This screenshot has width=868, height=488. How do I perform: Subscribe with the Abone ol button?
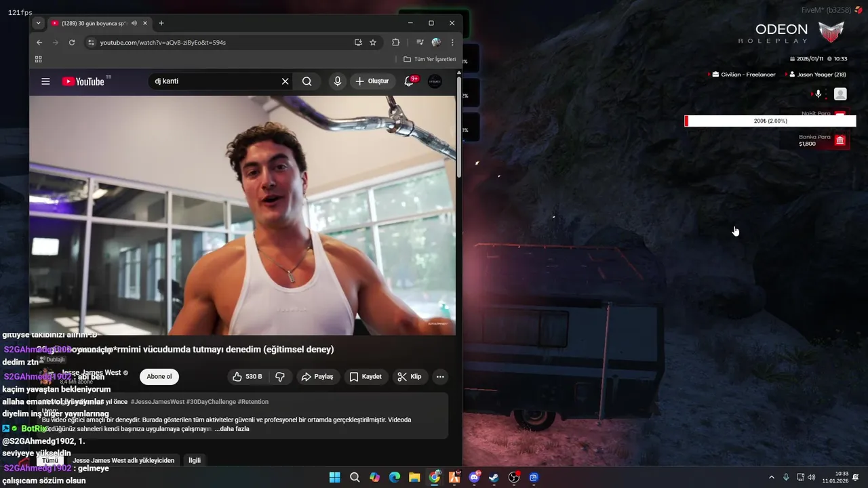[159, 377]
